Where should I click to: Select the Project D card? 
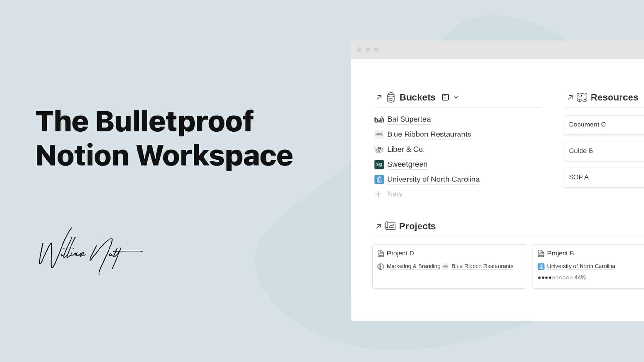449,266
